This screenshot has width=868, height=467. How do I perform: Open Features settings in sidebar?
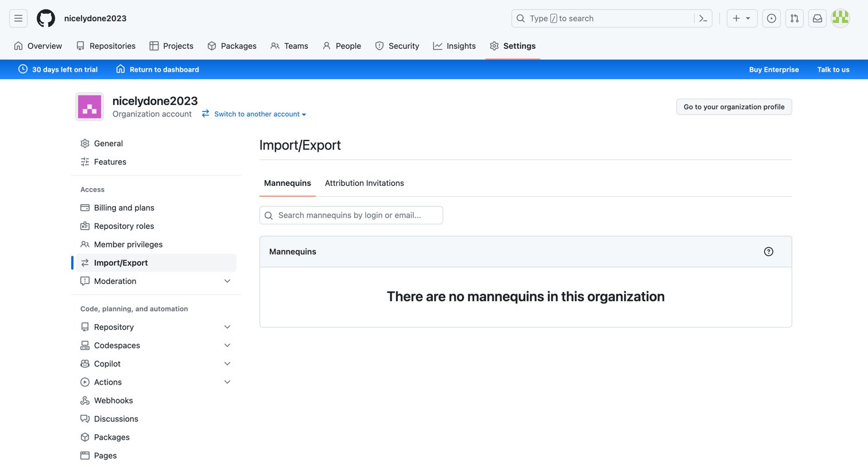156,162
